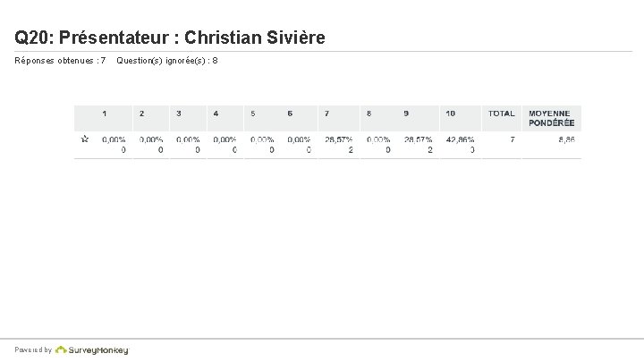Select the column header labeled 5
The width and height of the screenshot is (644, 362).
253,114
